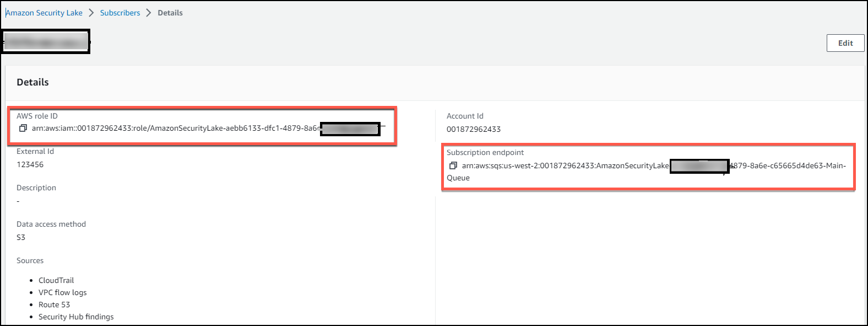The height and width of the screenshot is (326, 868).
Task: Copy the AWS role ID ARN
Action: (x=23, y=129)
